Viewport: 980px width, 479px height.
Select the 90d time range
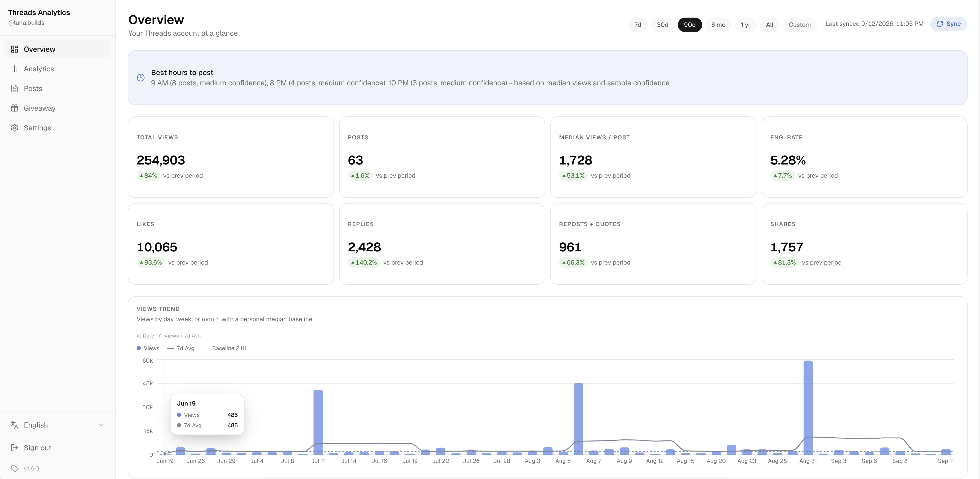click(x=690, y=25)
